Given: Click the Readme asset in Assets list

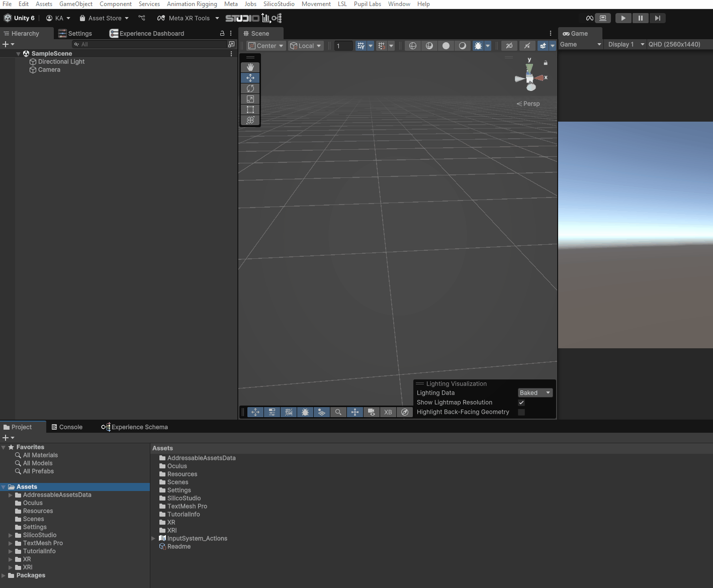Looking at the screenshot, I should 179,546.
